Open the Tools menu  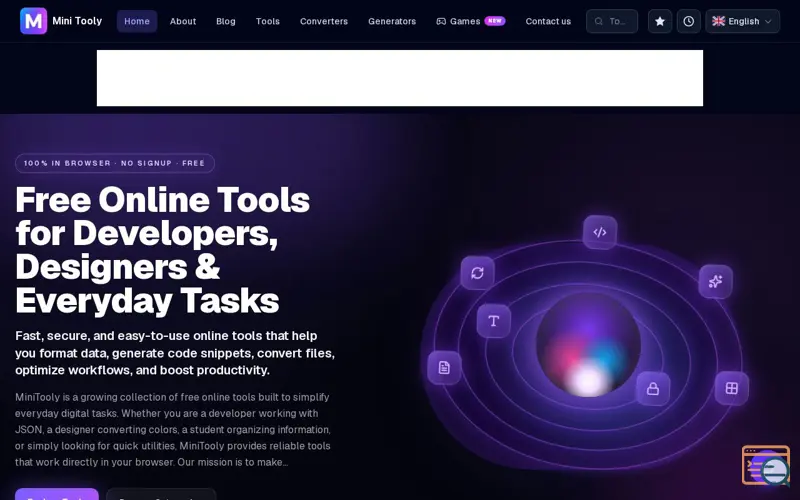click(x=267, y=21)
